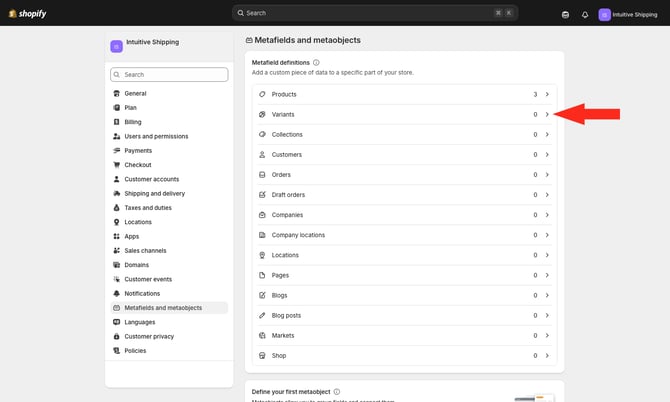The width and height of the screenshot is (670, 402).
Task: Open Users and permissions settings
Action: point(169,136)
